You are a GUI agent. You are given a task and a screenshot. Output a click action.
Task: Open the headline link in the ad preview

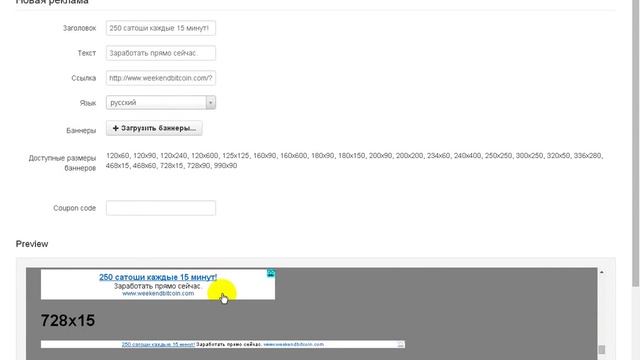(x=158, y=277)
